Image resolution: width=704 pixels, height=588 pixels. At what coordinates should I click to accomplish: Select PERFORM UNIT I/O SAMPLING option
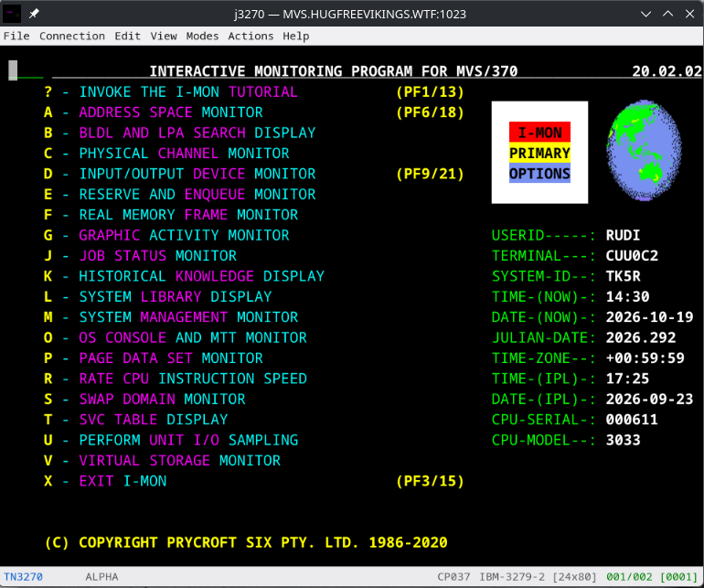point(188,440)
